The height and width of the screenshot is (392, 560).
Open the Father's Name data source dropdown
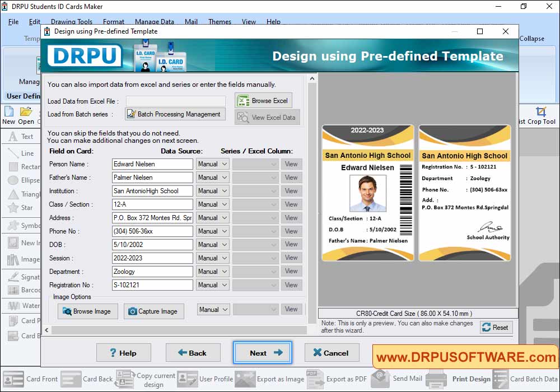(212, 178)
